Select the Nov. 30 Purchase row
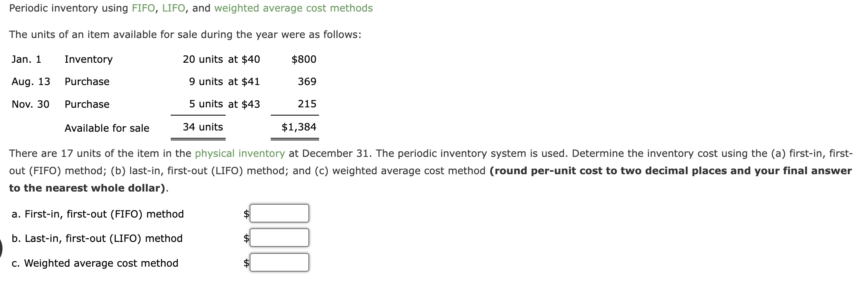Viewport: 868px width, 284px height. (165, 104)
